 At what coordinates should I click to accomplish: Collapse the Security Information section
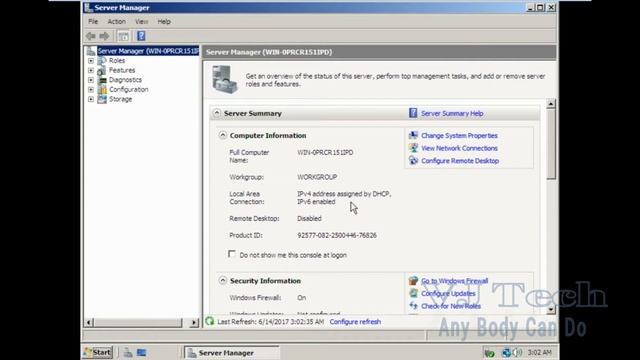tap(222, 280)
